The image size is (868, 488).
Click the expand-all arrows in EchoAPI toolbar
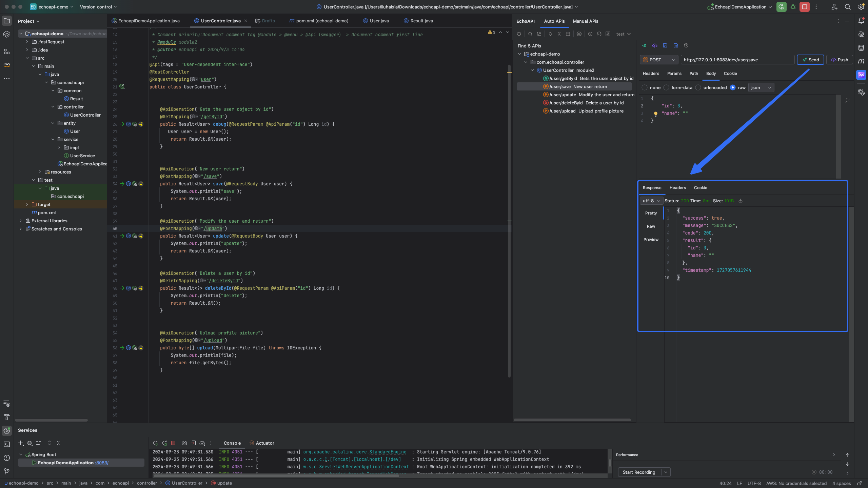point(550,34)
